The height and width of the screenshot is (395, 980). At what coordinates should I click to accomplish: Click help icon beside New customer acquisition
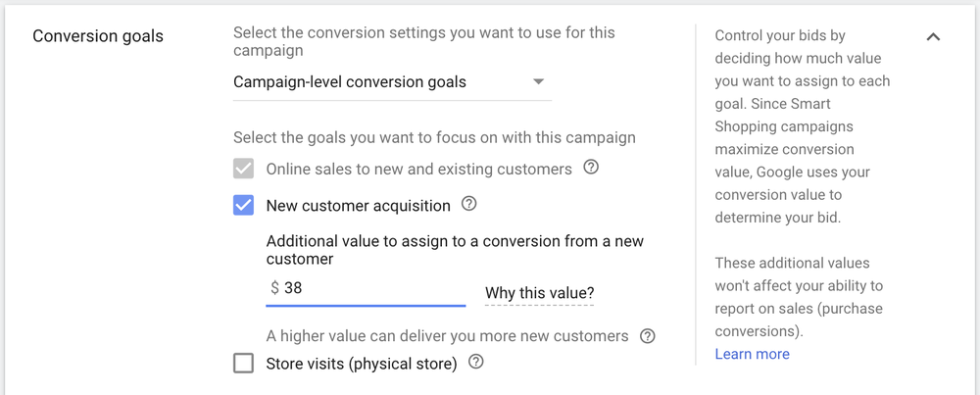coord(469,205)
